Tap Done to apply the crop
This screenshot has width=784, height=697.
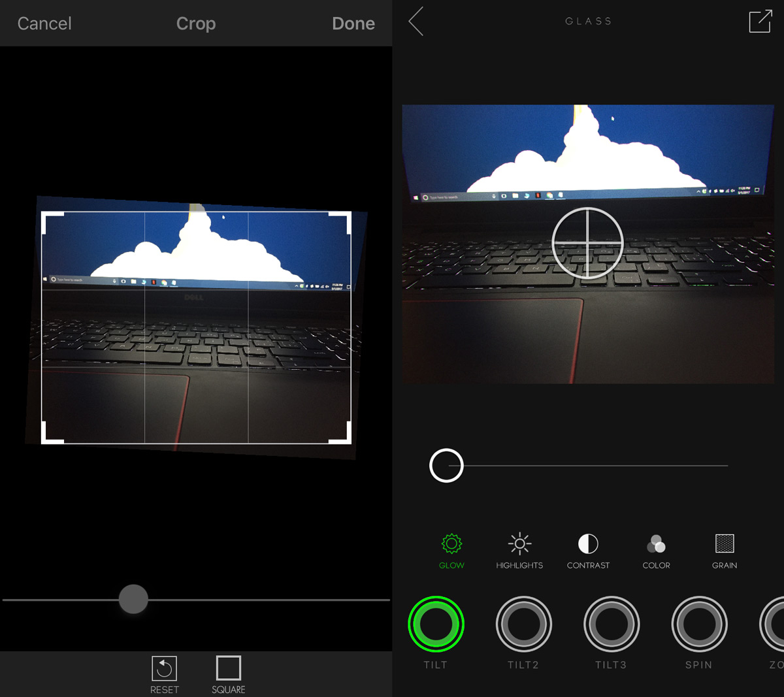pyautogui.click(x=353, y=24)
